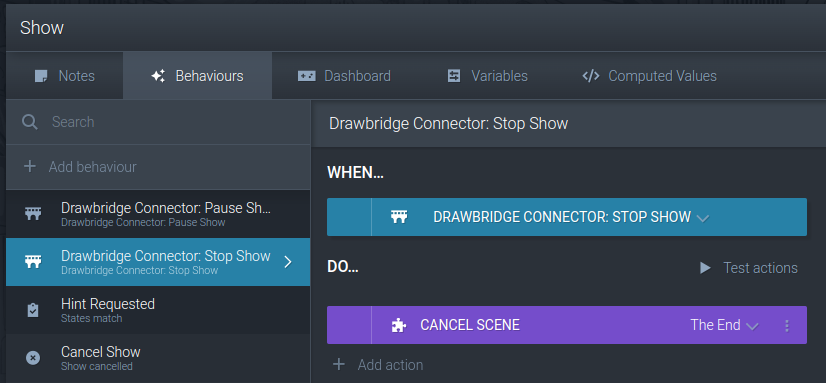826x383 pixels.
Task: Open The End scene dropdown
Action: tap(724, 326)
